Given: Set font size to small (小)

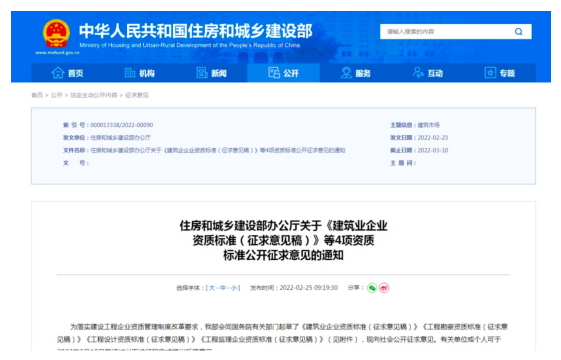Looking at the screenshot, I should coord(234,288).
